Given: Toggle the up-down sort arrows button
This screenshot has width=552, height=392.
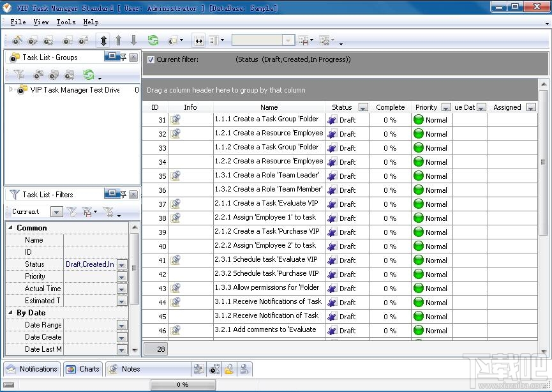Looking at the screenshot, I should click(x=103, y=40).
